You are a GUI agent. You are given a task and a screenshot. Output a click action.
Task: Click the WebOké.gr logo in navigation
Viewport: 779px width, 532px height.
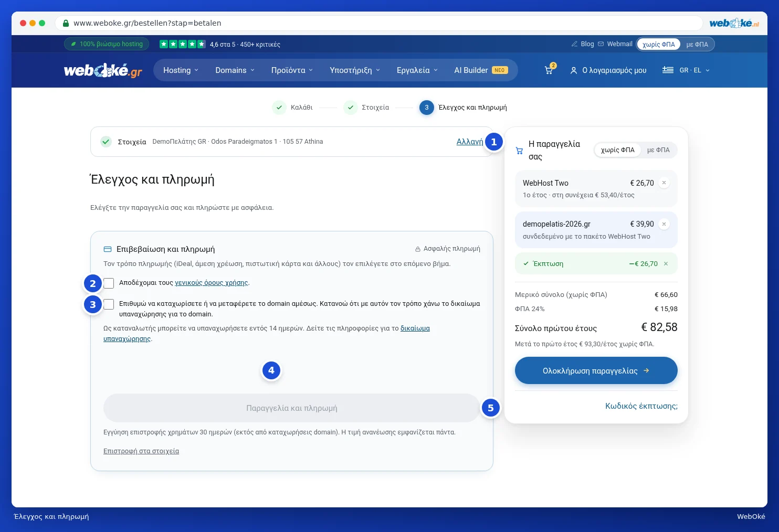pos(103,70)
